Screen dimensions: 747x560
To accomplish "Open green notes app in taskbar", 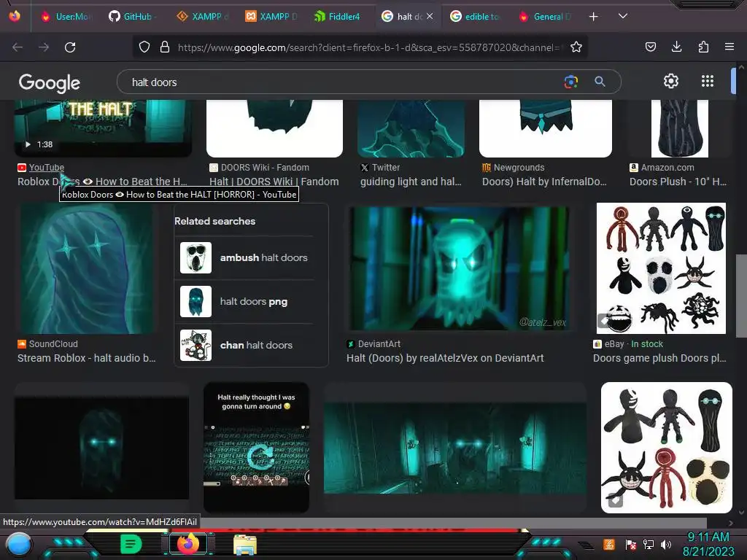I will [x=131, y=544].
